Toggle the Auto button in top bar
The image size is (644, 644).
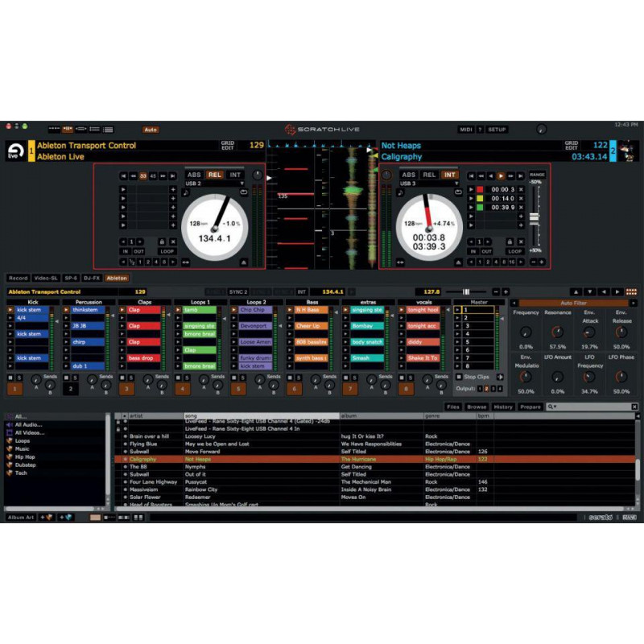[151, 130]
